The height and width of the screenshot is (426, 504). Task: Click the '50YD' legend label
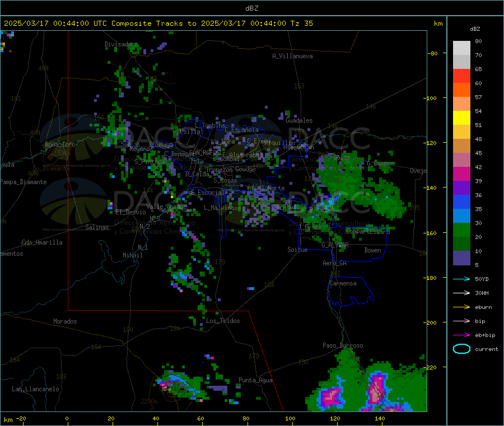482,279
